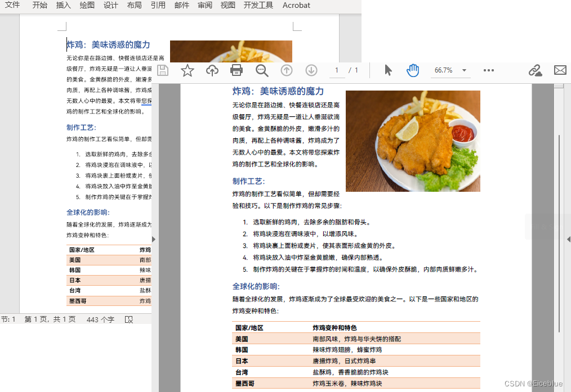Go to next page with the down arrow
Screen dimensions: 571x392
311,70
